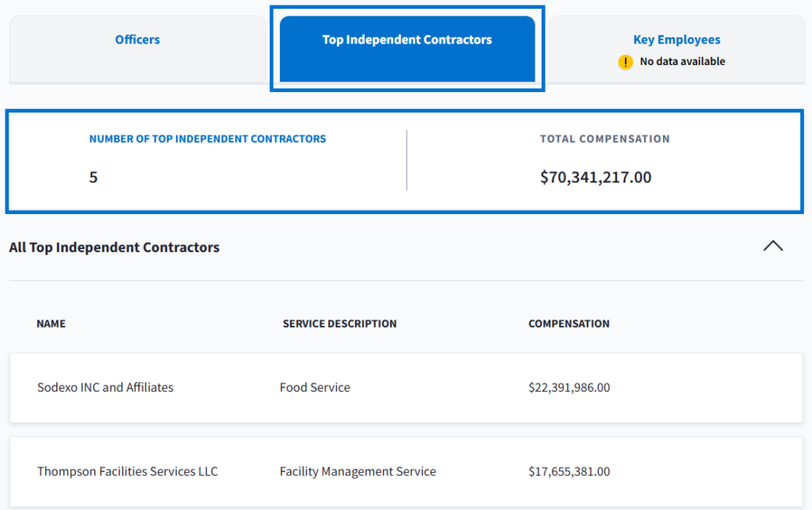812x510 pixels.
Task: Select the Top Independent Contractors tab
Action: [407, 40]
